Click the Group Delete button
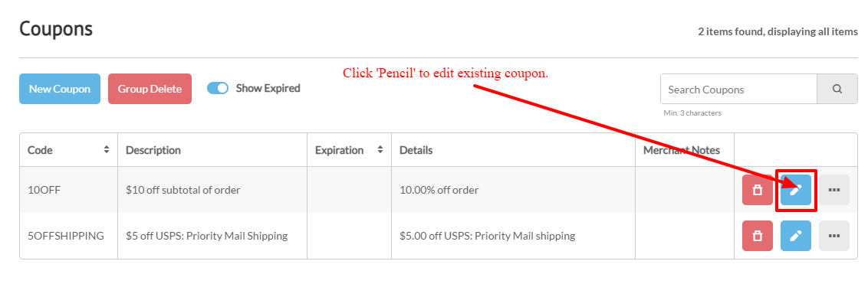 pos(150,89)
